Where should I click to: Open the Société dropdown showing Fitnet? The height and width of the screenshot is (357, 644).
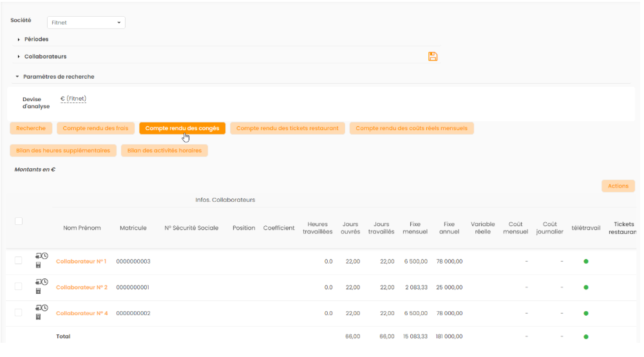(x=86, y=23)
